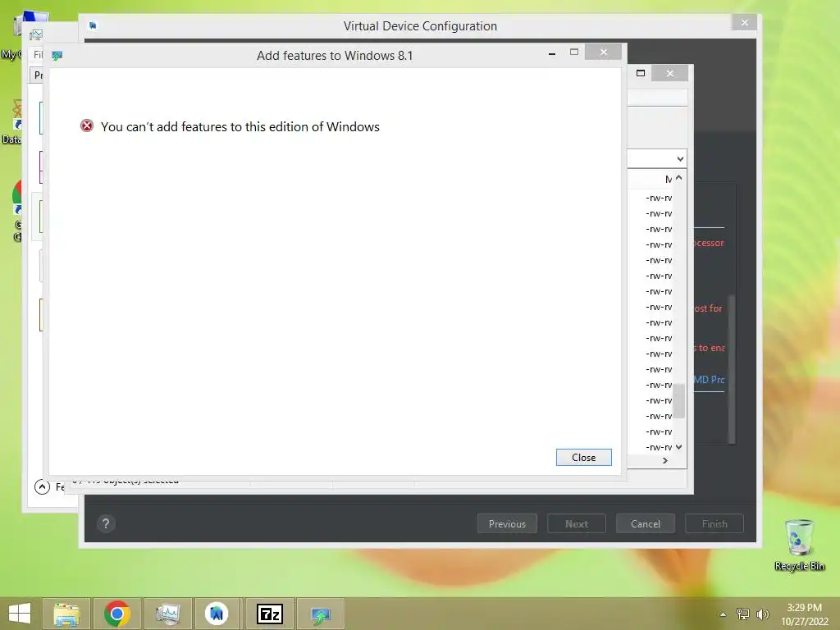Launch Google Chrome from taskbar
This screenshot has width=840, height=630.
[116, 614]
